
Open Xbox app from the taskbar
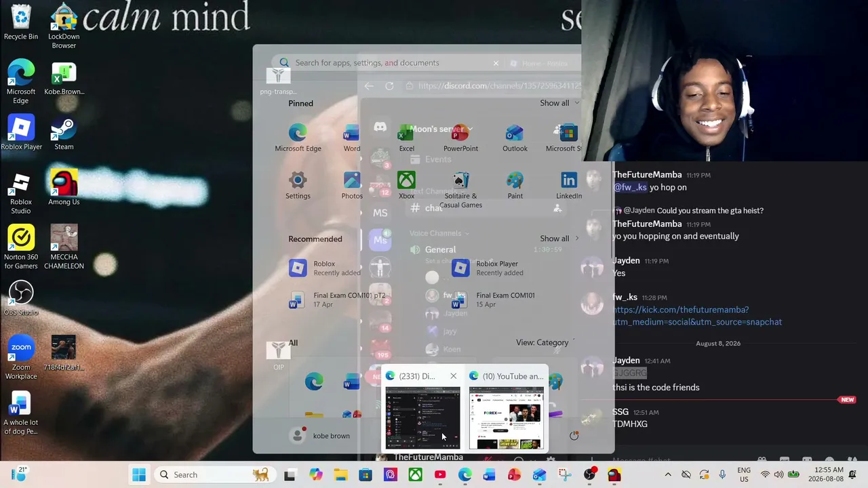(x=415, y=474)
